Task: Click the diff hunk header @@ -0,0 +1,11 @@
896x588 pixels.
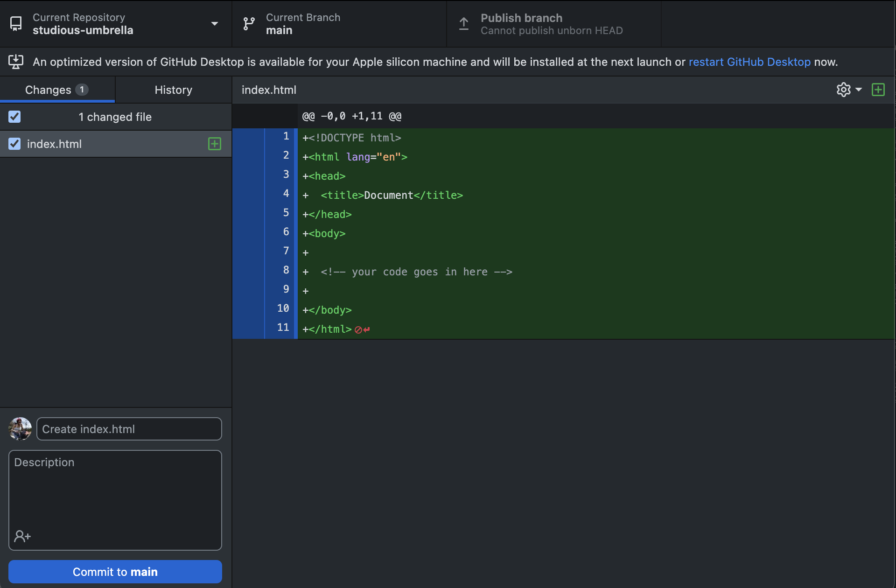Action: pyautogui.click(x=352, y=116)
